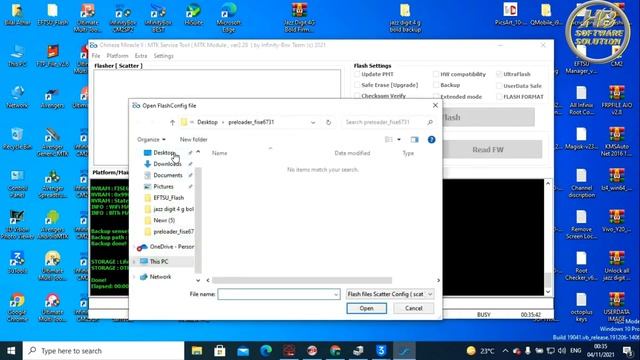Open the Organize dropdown menu

(x=151, y=140)
